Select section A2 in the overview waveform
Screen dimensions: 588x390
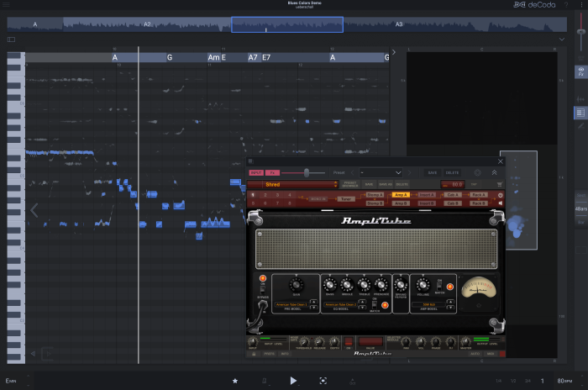147,24
